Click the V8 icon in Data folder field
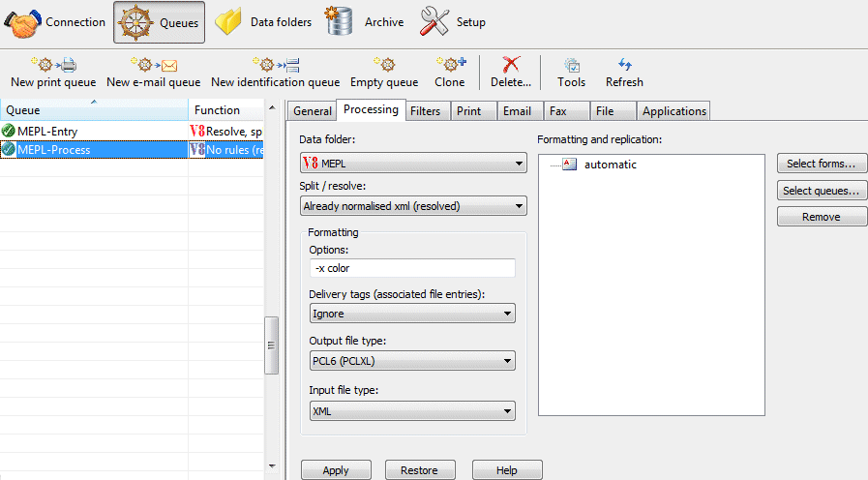 pos(310,164)
